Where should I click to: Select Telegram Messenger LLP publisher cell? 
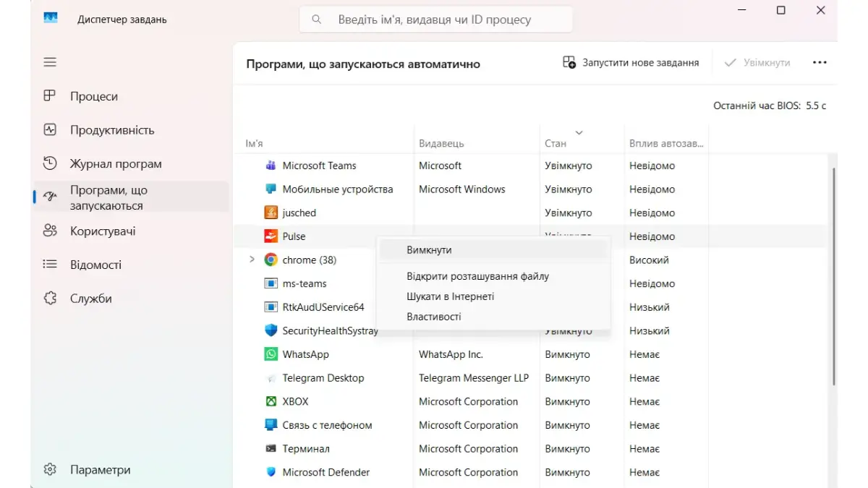point(474,378)
